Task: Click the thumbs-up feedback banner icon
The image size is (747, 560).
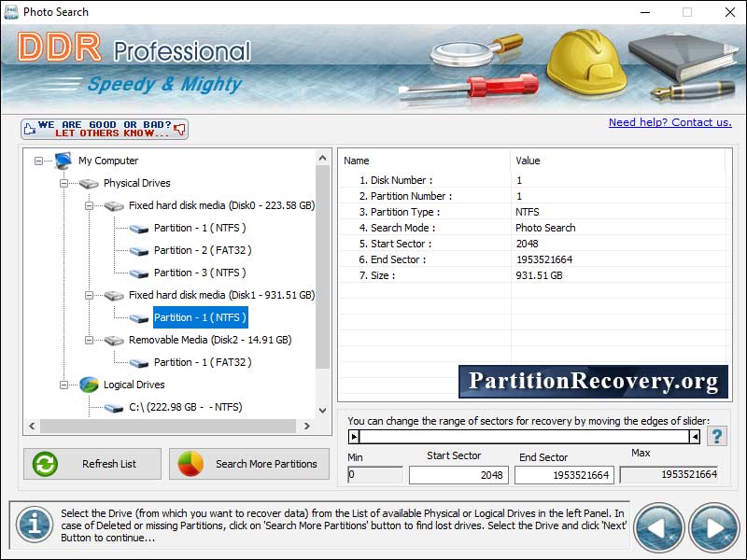Action: (x=28, y=128)
